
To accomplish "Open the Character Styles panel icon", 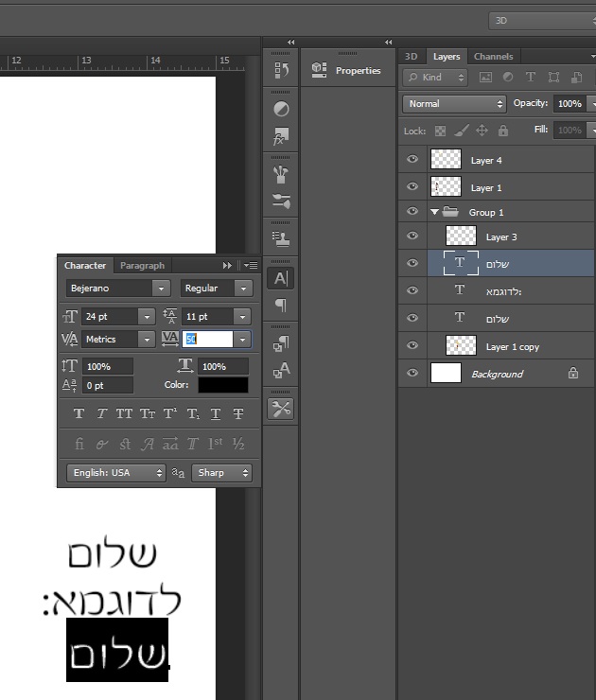I will 281,370.
